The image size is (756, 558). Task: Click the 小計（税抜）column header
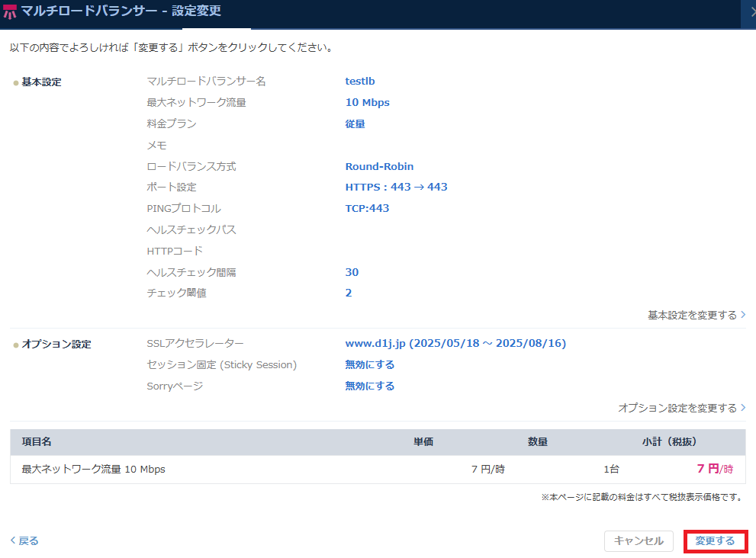(669, 442)
